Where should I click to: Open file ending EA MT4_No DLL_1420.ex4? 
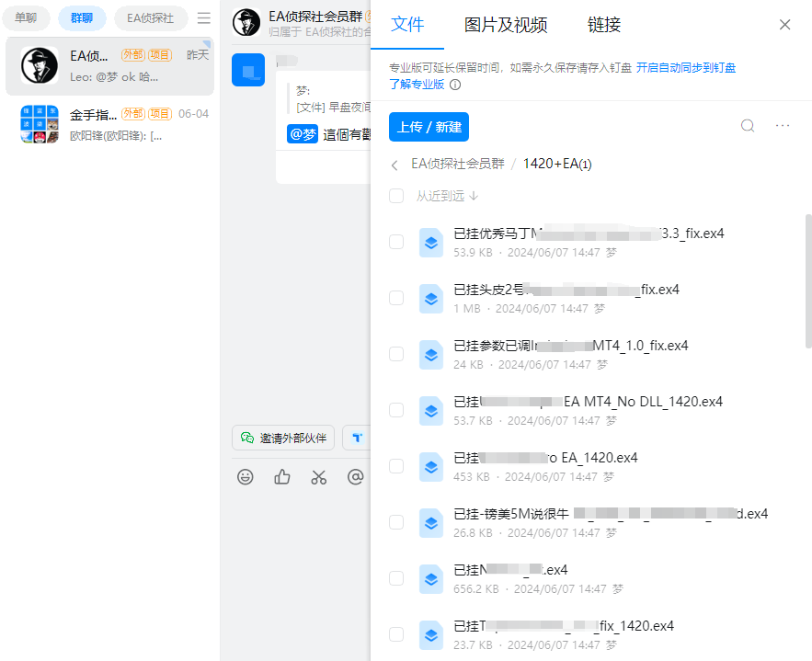click(x=588, y=402)
